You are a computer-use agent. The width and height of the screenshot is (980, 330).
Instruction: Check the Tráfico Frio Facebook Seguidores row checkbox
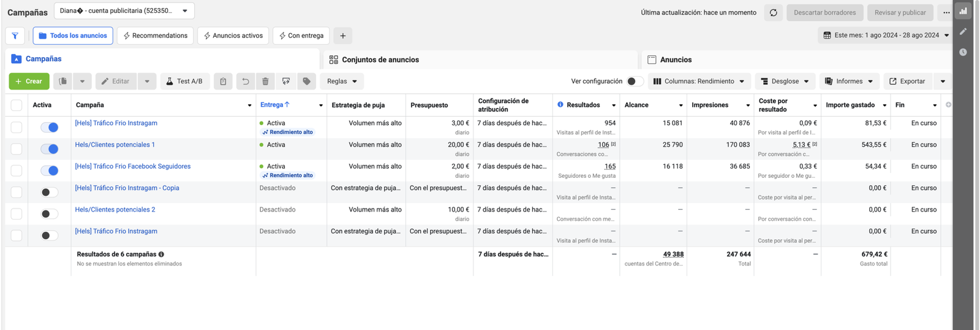tap(17, 171)
